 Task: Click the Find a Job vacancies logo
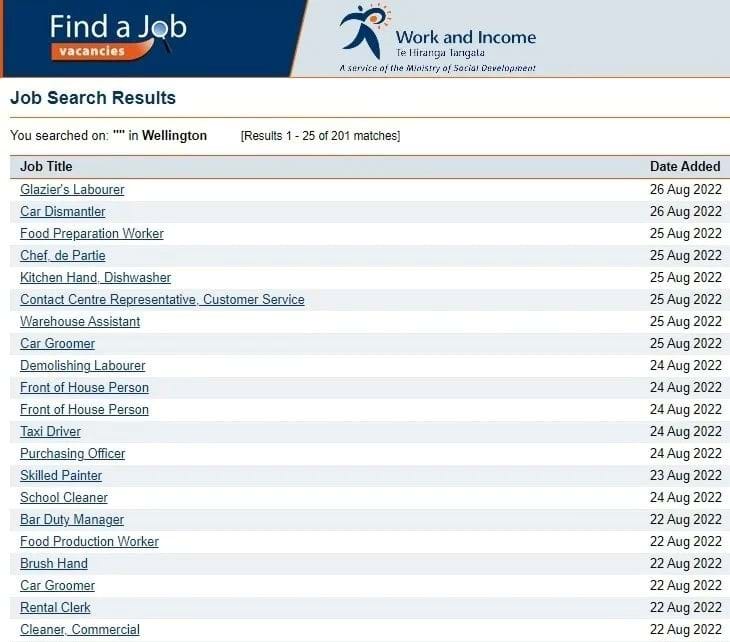click(x=117, y=37)
